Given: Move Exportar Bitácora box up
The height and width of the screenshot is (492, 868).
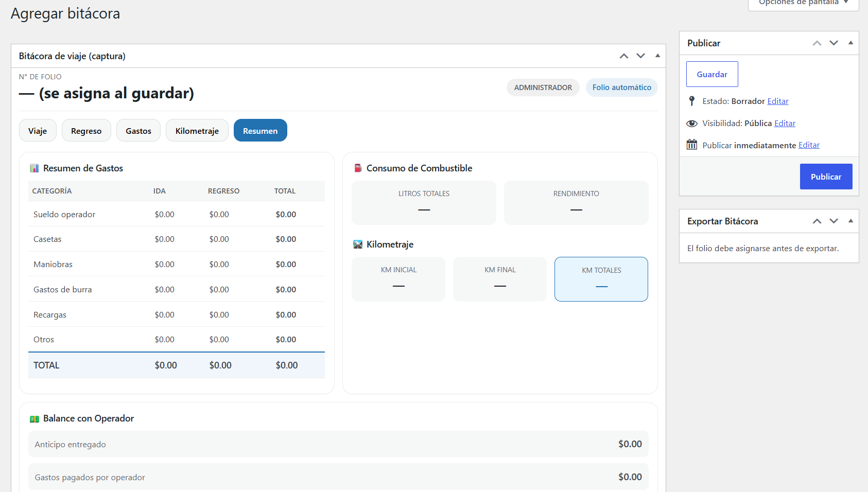Looking at the screenshot, I should coord(817,221).
